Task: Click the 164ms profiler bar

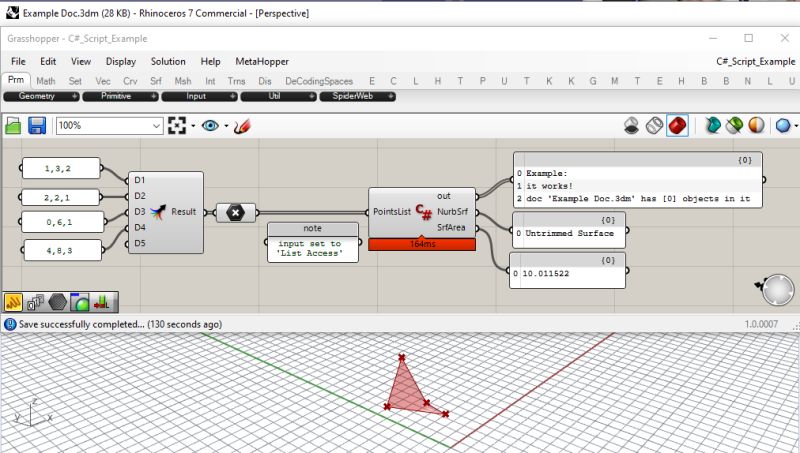Action: (422, 244)
